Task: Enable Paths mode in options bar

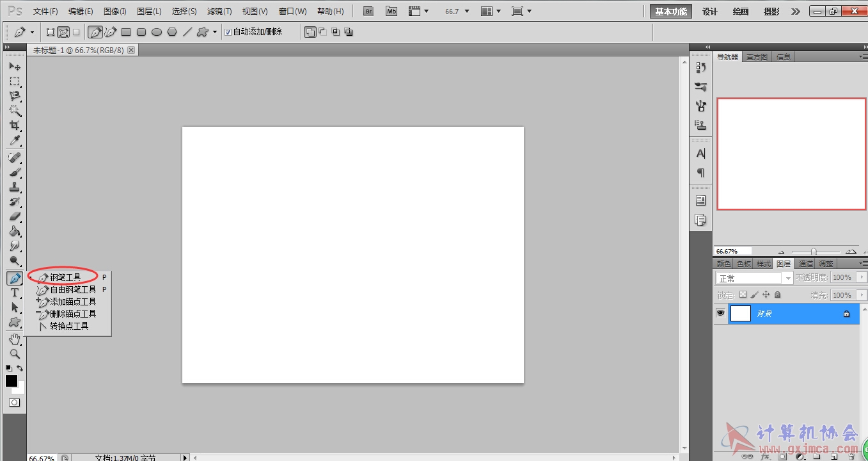Action: click(x=63, y=32)
